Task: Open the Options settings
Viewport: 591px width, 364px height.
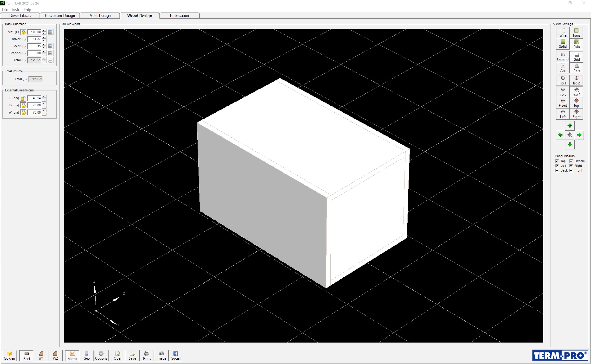Action: [101, 356]
